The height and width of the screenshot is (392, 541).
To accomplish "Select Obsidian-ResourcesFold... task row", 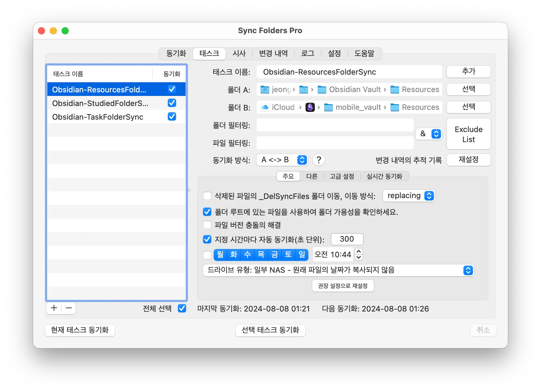I will coord(116,89).
